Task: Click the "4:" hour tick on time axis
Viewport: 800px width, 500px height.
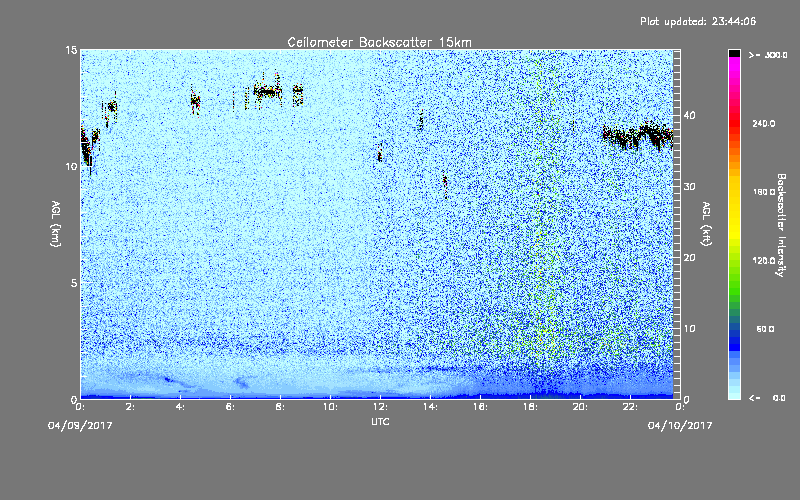Action: click(x=180, y=407)
